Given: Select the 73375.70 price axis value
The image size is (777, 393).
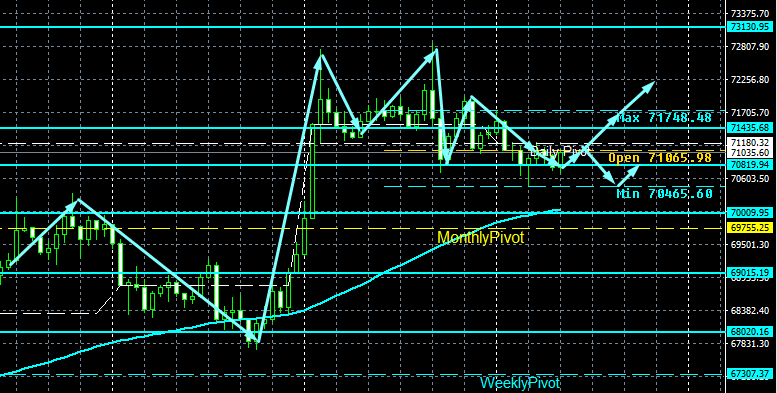Looking at the screenshot, I should tap(750, 13).
